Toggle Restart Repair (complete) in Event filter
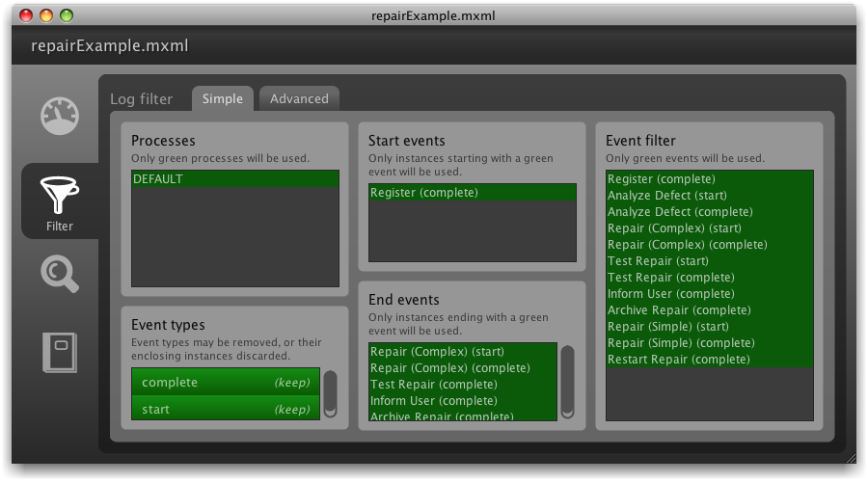 (709, 360)
